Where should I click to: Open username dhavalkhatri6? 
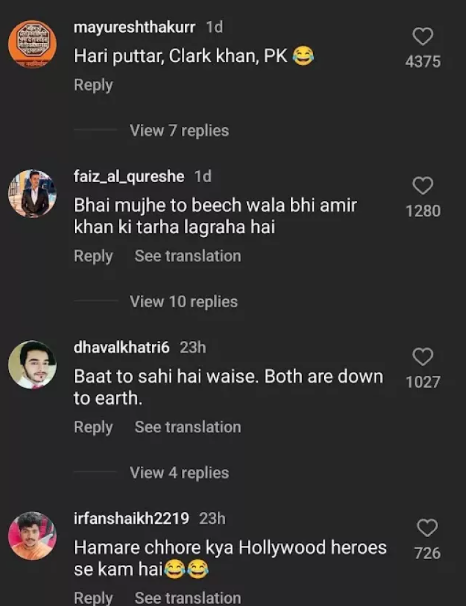121,347
